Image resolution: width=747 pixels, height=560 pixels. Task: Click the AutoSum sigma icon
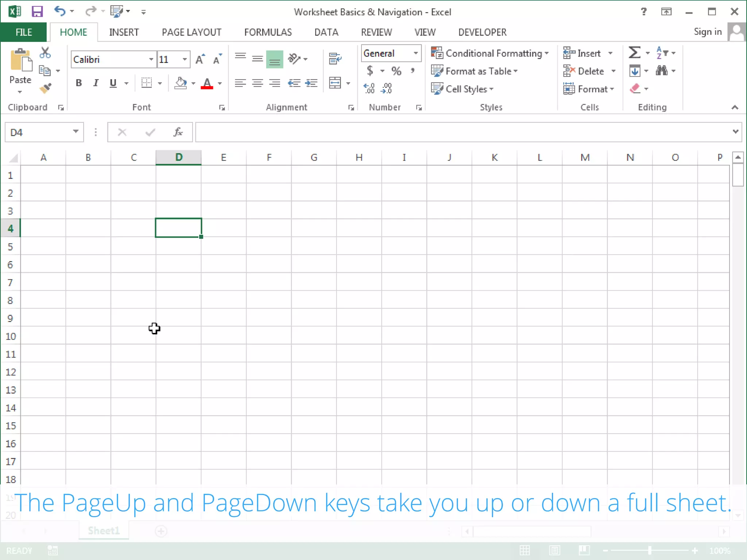coord(635,52)
